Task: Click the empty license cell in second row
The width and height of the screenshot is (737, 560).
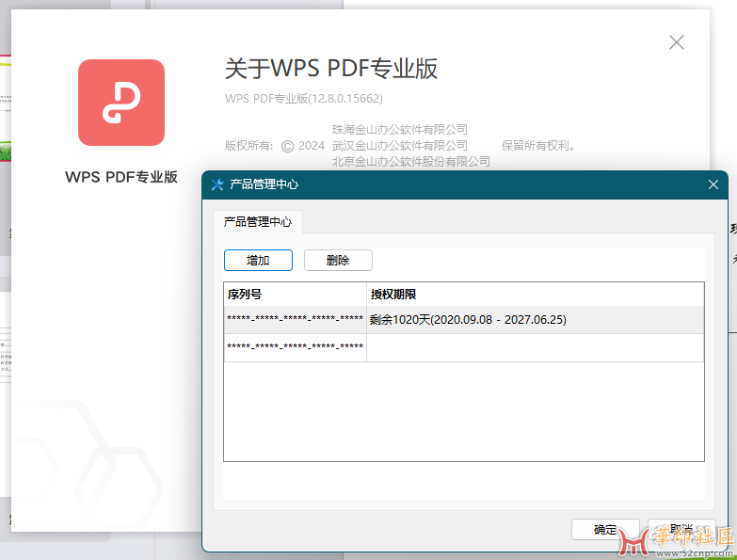Action: 535,348
